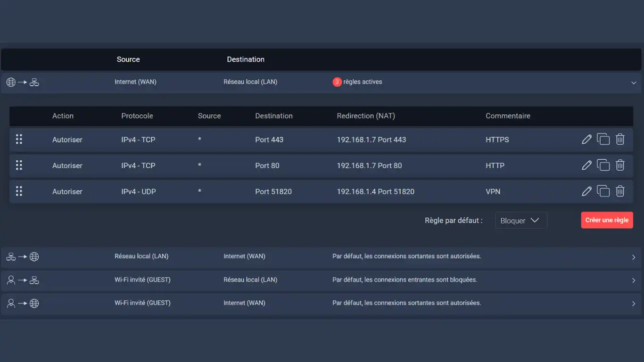Expand the LAN to Internet (WAN) row
This screenshot has width=644, height=362.
633,257
